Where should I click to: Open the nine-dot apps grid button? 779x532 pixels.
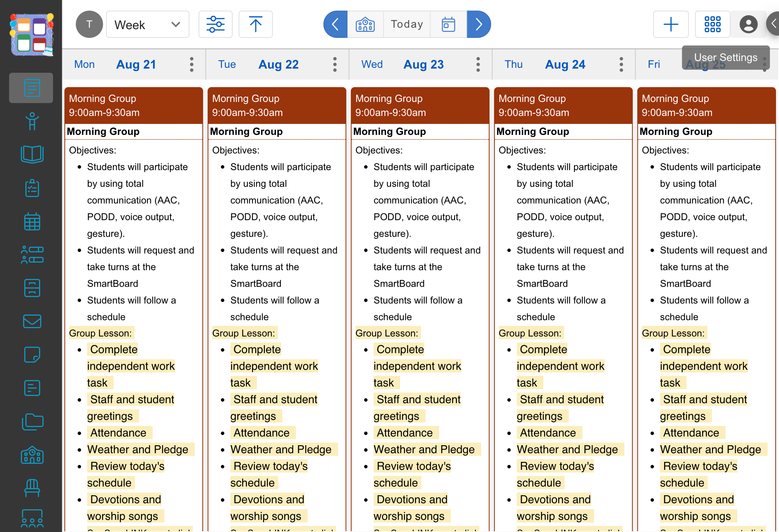click(x=712, y=24)
